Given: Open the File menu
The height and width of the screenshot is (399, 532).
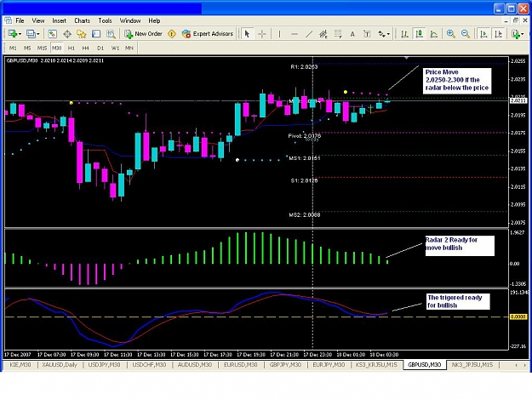Looking at the screenshot, I should coord(20,20).
